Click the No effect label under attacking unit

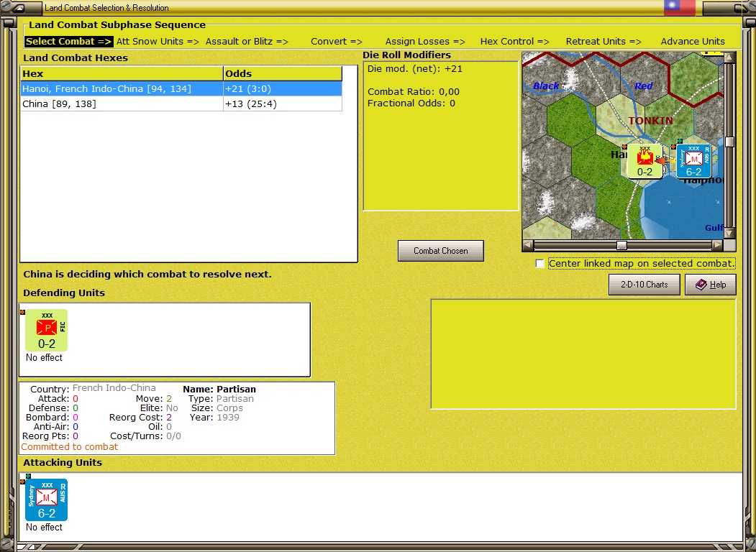point(44,527)
